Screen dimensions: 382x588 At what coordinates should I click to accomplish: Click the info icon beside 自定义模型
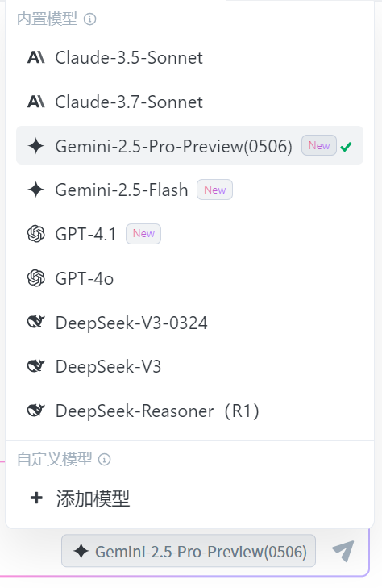105,460
